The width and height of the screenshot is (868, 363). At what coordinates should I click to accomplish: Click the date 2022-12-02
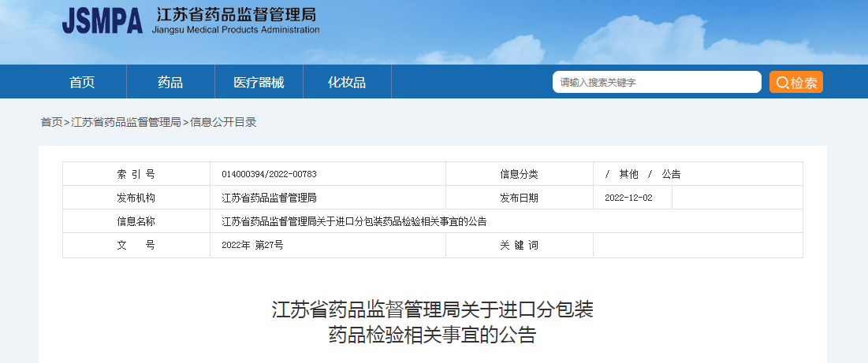(628, 198)
